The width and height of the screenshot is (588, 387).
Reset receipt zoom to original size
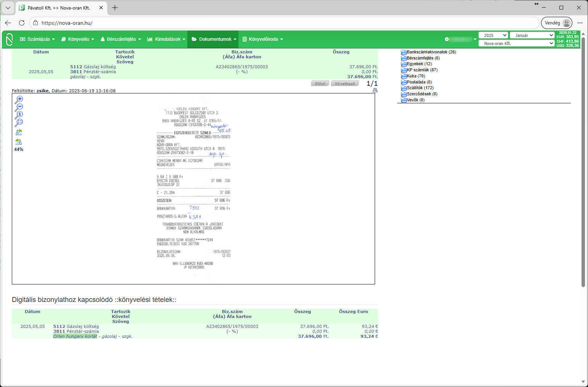(19, 115)
